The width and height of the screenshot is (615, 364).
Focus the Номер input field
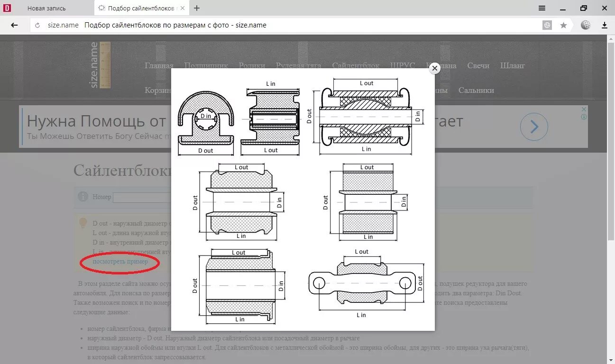coord(142,197)
